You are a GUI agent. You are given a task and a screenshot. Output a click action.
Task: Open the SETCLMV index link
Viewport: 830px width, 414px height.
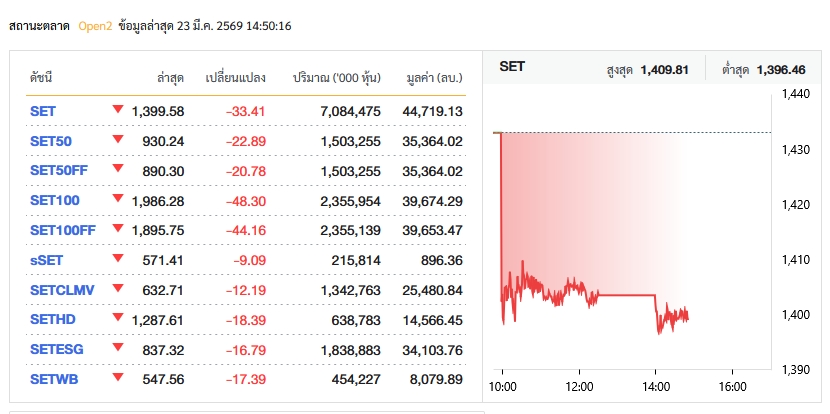click(61, 290)
